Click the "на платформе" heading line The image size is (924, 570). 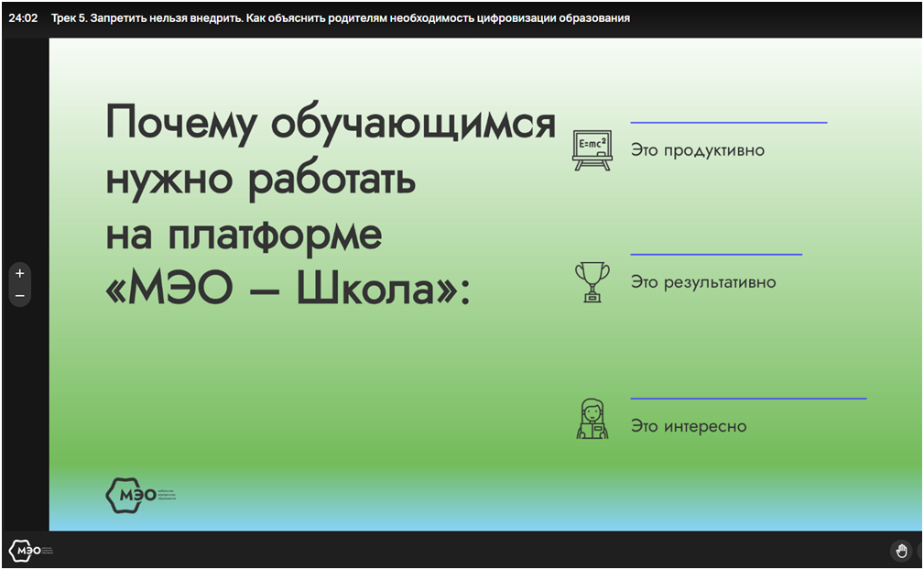244,235
